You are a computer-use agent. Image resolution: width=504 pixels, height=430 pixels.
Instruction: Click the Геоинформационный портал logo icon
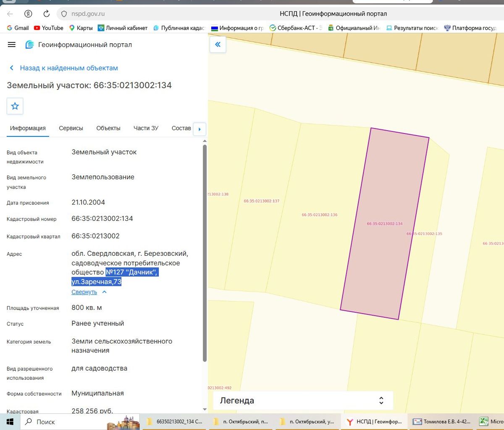(x=29, y=45)
